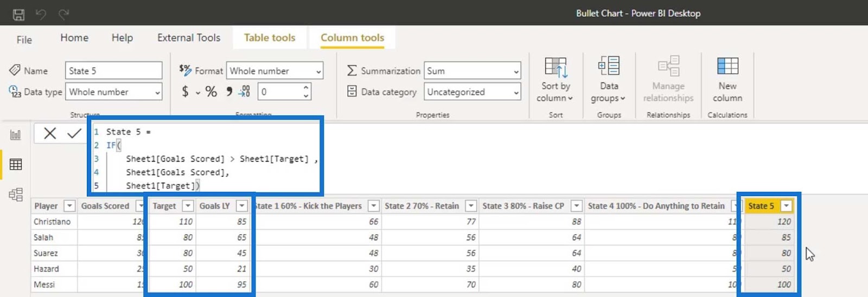Open State 1 60% column filter dropdown
The width and height of the screenshot is (868, 297).
[x=373, y=206]
